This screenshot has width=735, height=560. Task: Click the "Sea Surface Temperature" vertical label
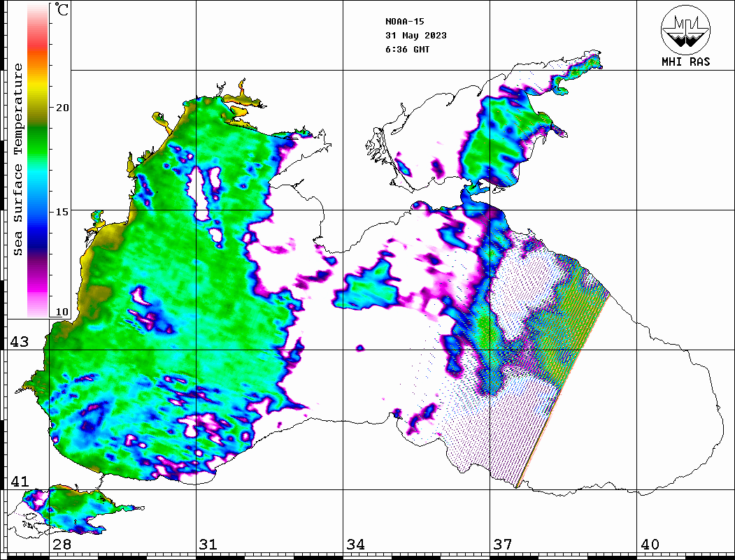[17, 159]
